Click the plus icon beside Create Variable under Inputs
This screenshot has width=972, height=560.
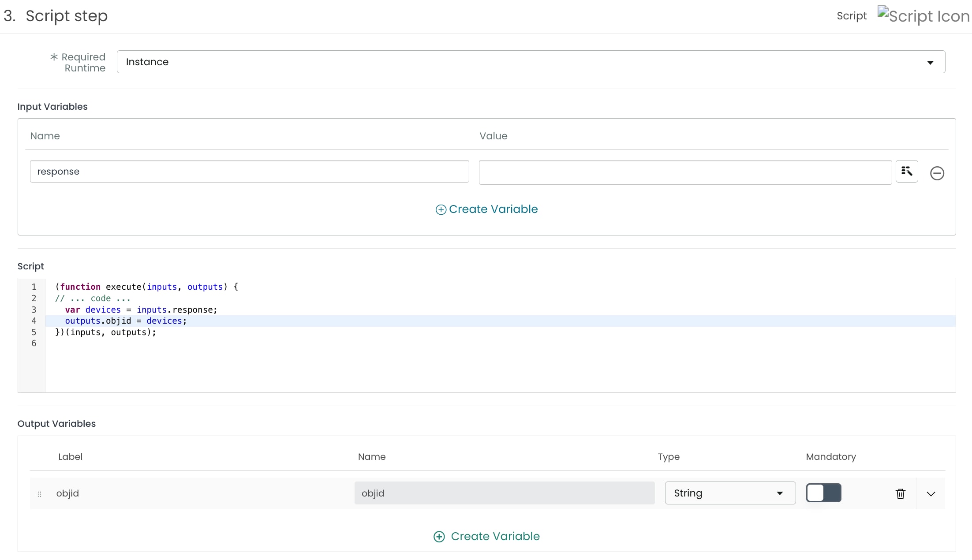[x=441, y=209]
